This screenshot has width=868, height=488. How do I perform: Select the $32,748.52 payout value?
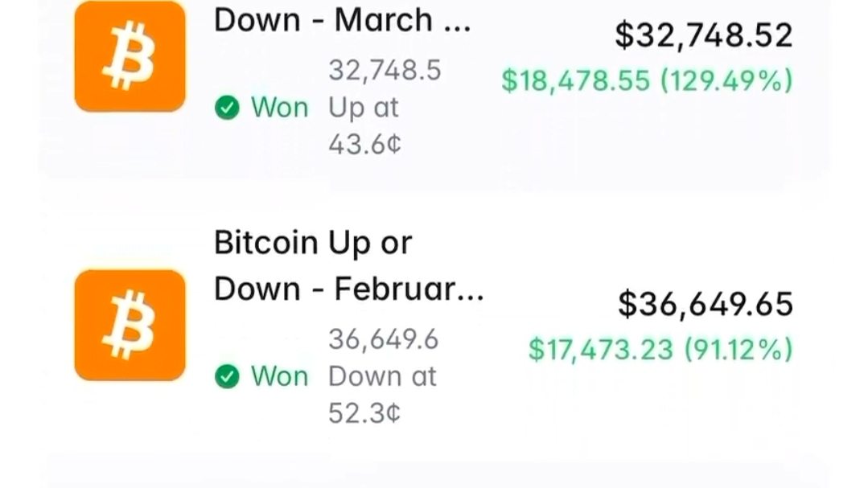704,35
